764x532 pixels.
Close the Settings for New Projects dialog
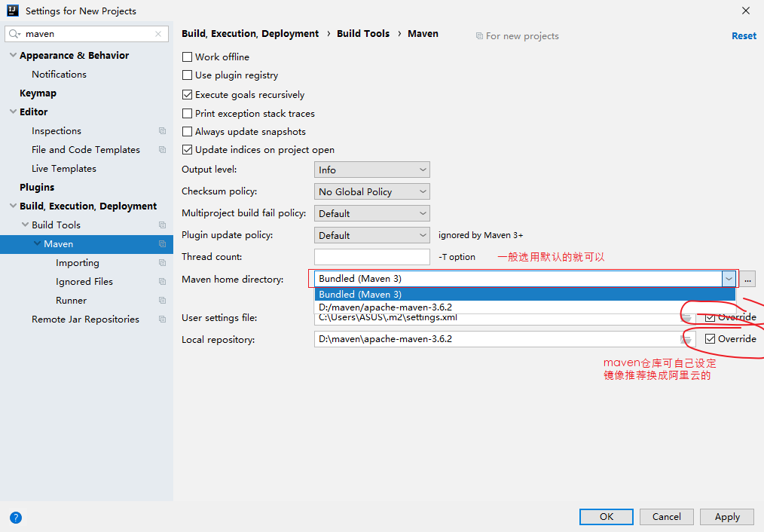click(x=745, y=11)
